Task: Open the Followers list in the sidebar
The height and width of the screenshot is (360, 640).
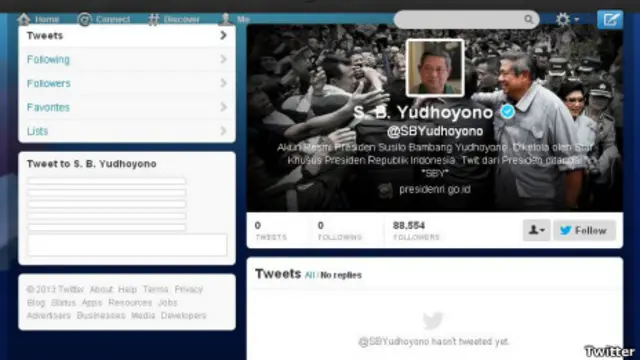Action: point(127,83)
